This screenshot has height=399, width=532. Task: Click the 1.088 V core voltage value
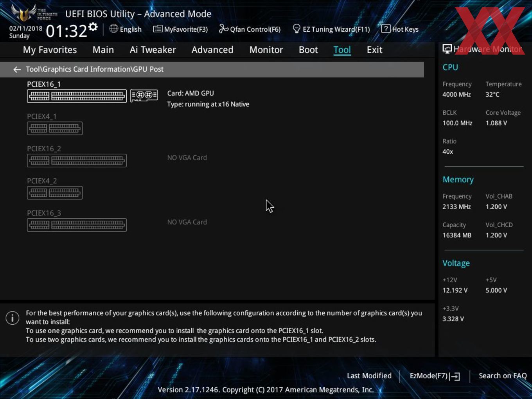coord(496,123)
